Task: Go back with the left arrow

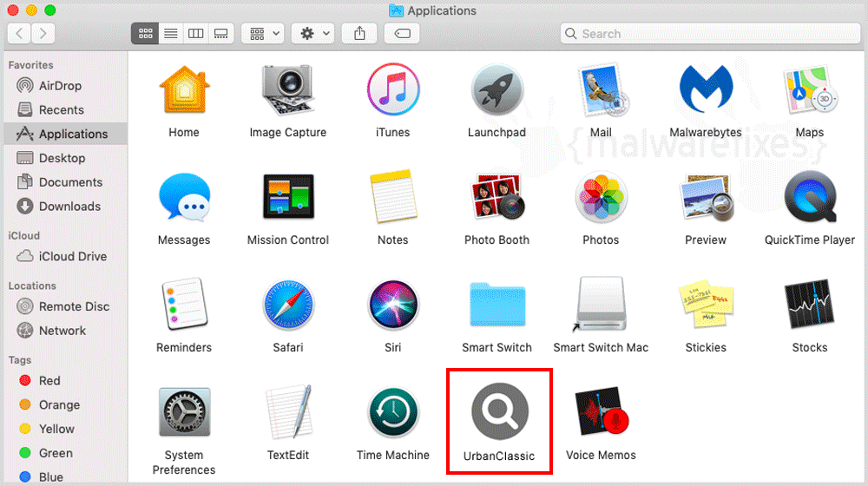Action: [19, 34]
